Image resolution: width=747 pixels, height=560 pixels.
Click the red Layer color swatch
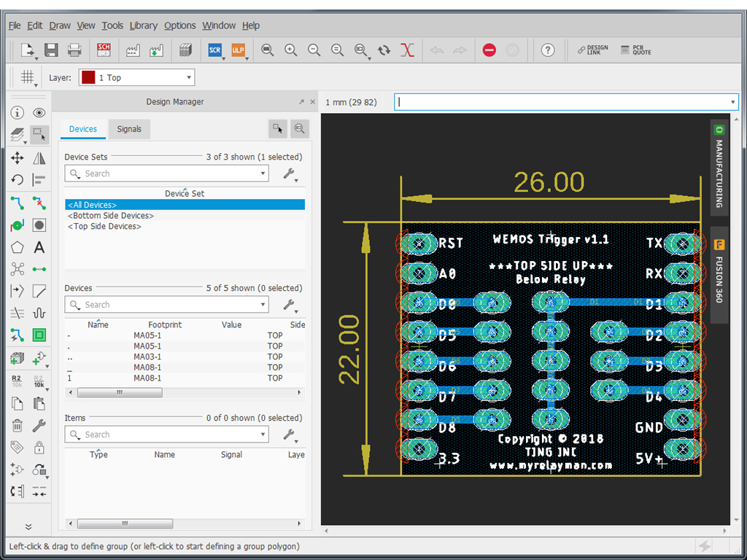click(x=88, y=77)
